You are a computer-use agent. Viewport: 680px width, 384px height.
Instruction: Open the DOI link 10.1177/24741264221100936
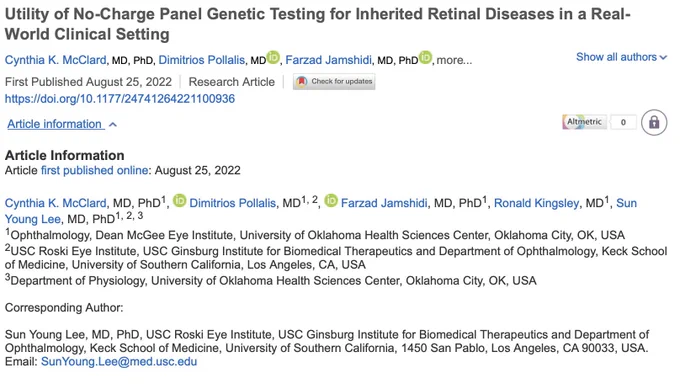pyautogui.click(x=120, y=99)
